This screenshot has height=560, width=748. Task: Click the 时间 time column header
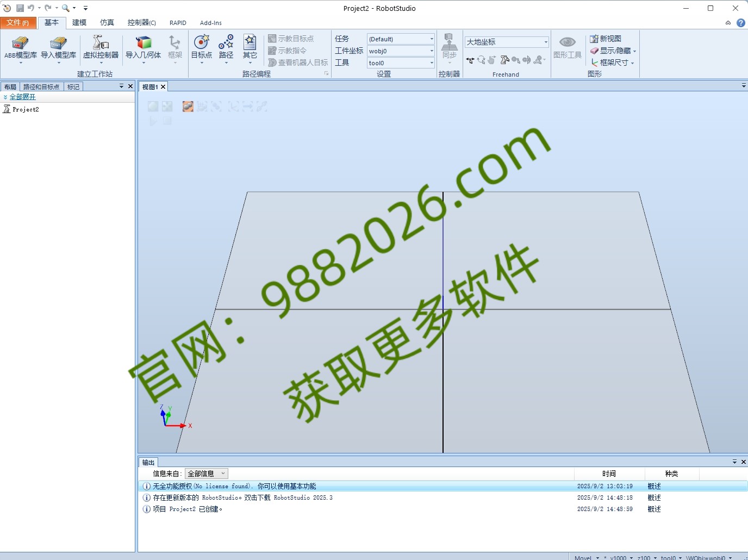coord(609,474)
